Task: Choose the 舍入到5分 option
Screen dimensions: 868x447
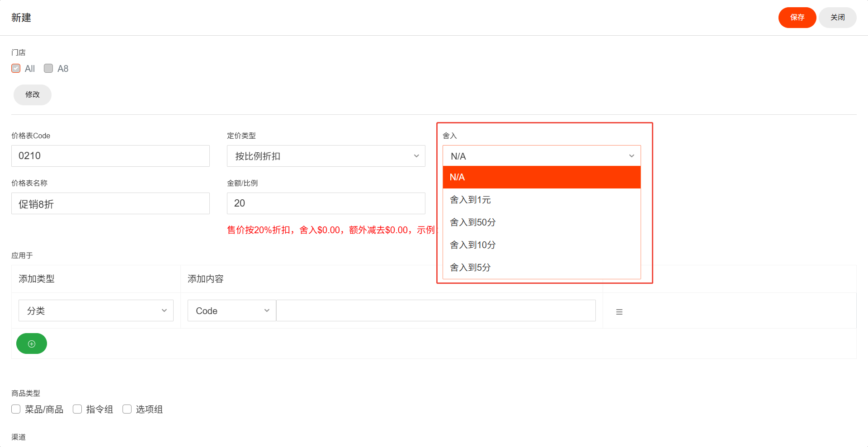Action: 542,268
